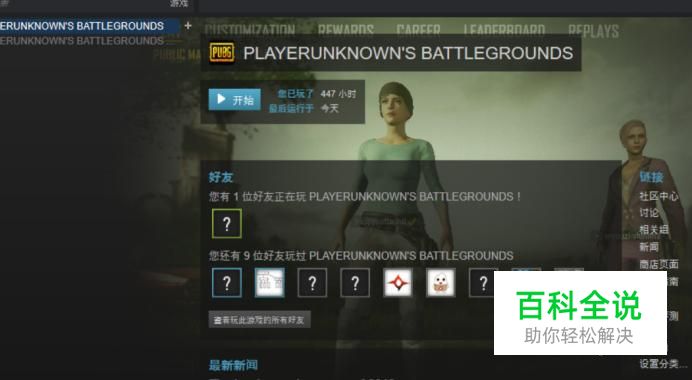This screenshot has height=380, width=692.
Task: Click the 设置分类 link
Action: (663, 364)
